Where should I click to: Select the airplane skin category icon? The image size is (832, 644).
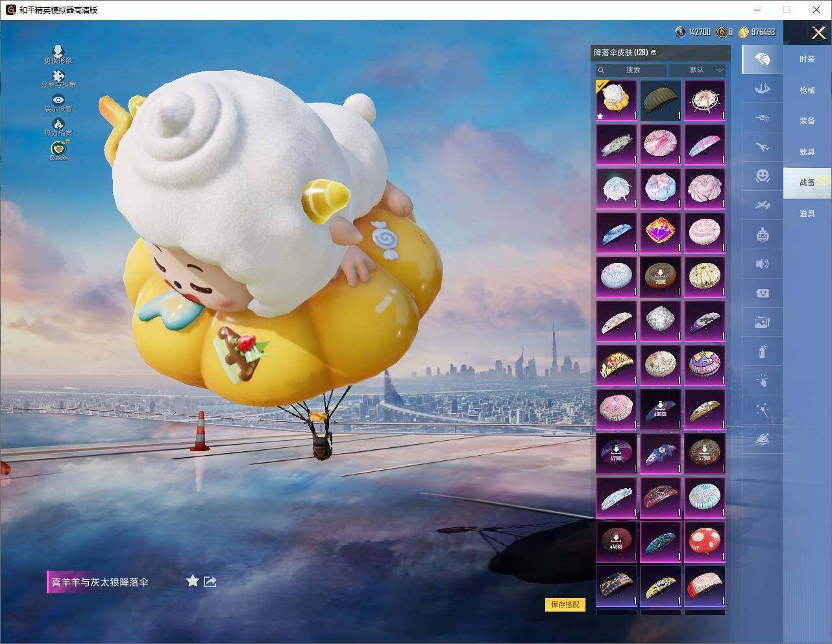(x=763, y=147)
